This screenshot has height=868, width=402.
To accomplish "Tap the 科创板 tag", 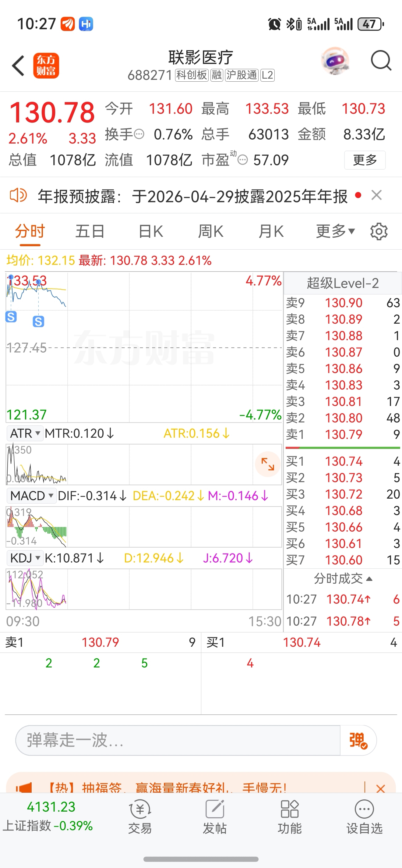I will click(x=192, y=75).
